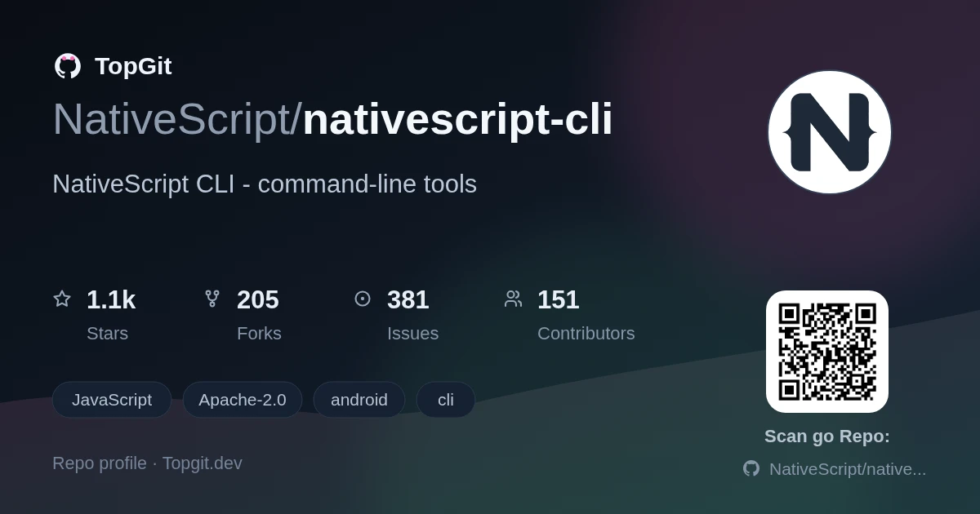
Task: Click the star icon beside 1.1k
Action: [x=62, y=299]
